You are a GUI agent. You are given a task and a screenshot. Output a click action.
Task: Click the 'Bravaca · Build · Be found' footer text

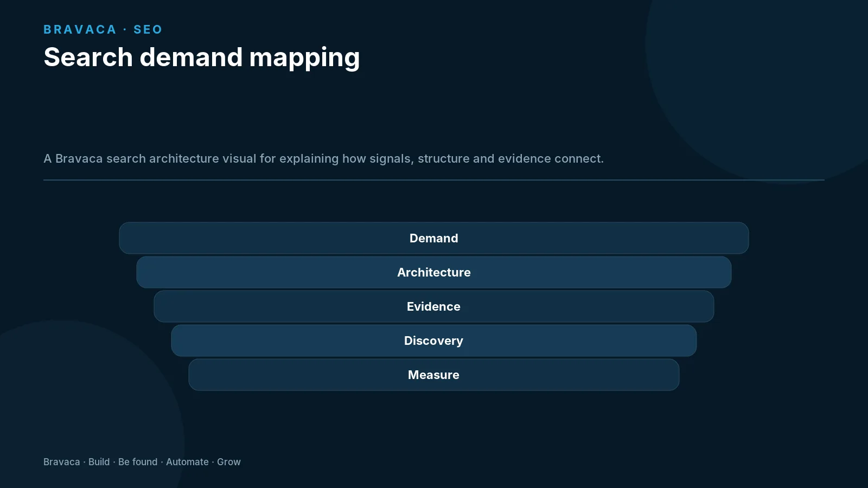[142, 462]
